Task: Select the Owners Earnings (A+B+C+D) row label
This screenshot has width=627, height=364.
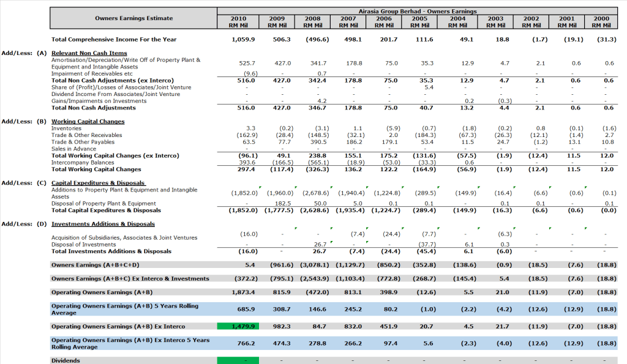Action: [95, 265]
